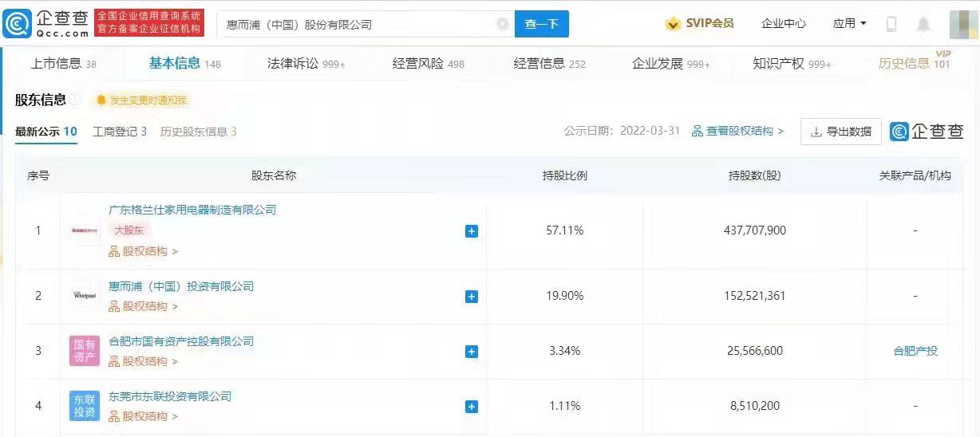This screenshot has width=980, height=437.
Task: Click 持股数(股) column header
Action: coord(755,175)
